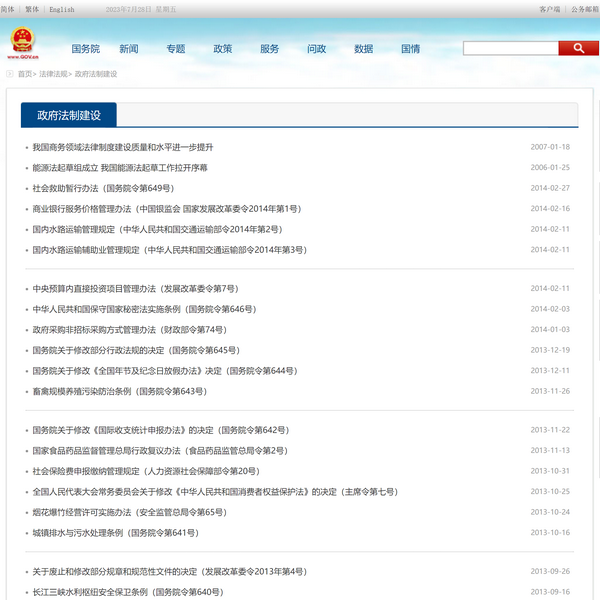Open the 国务院 navigation menu
The width and height of the screenshot is (600, 600).
tap(86, 48)
